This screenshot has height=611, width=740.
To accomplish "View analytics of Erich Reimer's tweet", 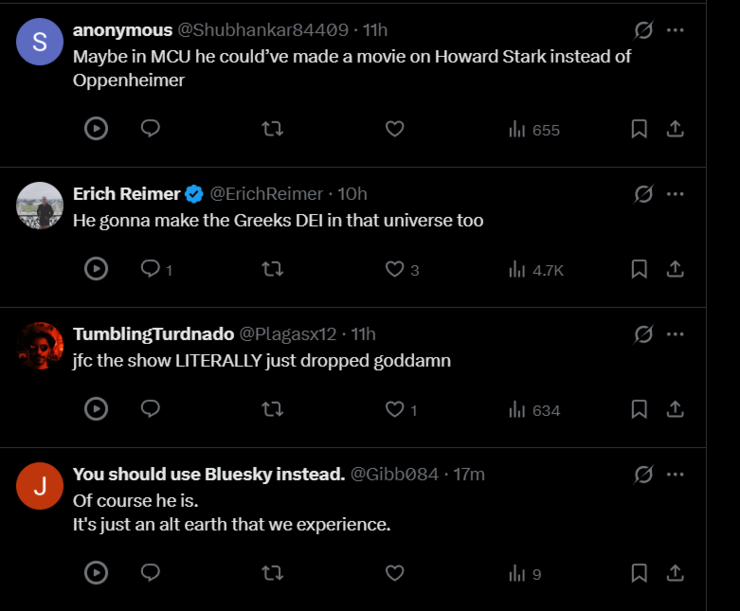I will [536, 269].
